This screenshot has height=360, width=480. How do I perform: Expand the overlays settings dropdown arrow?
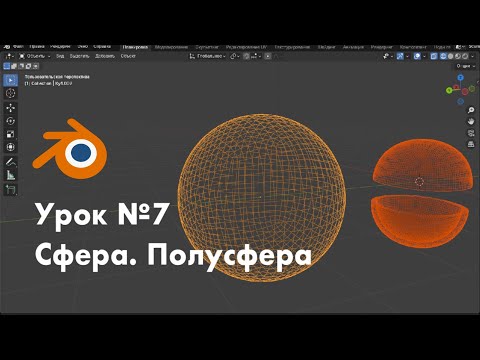[x=424, y=56]
